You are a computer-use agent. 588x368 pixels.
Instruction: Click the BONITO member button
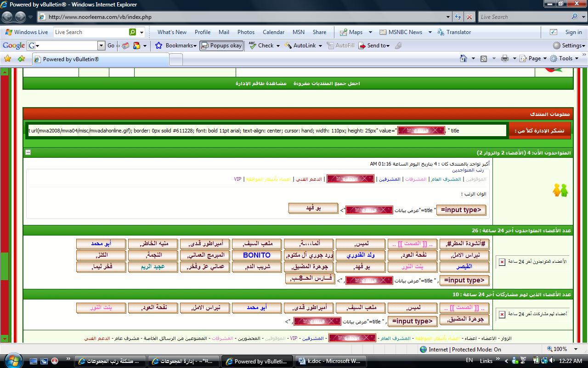coord(257,255)
